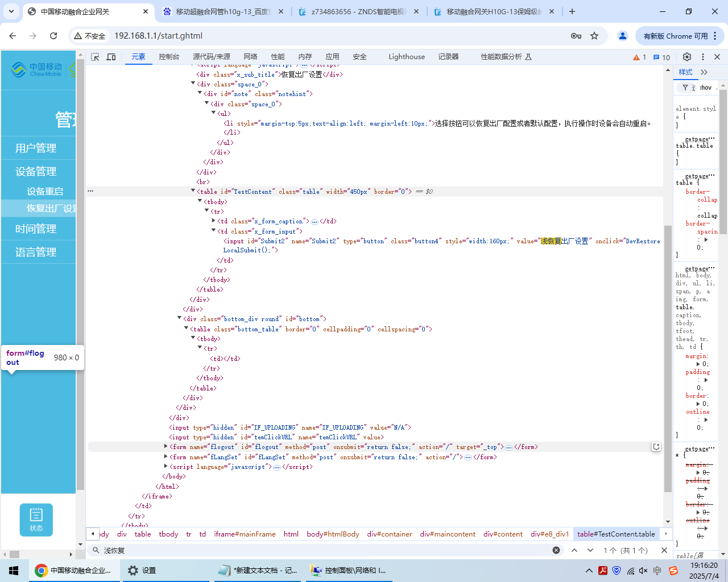Open a new browser tab

(x=572, y=11)
